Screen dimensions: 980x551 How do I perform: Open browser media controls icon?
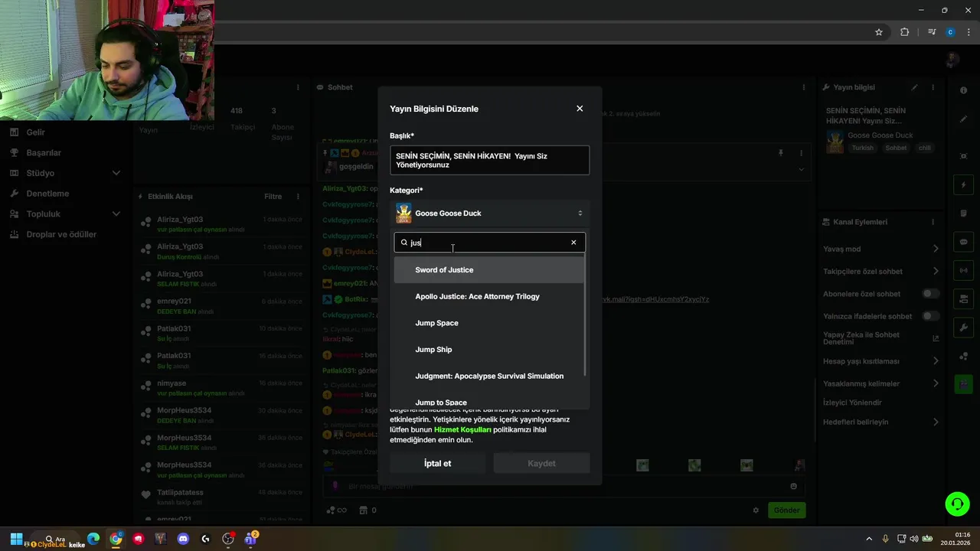click(932, 32)
